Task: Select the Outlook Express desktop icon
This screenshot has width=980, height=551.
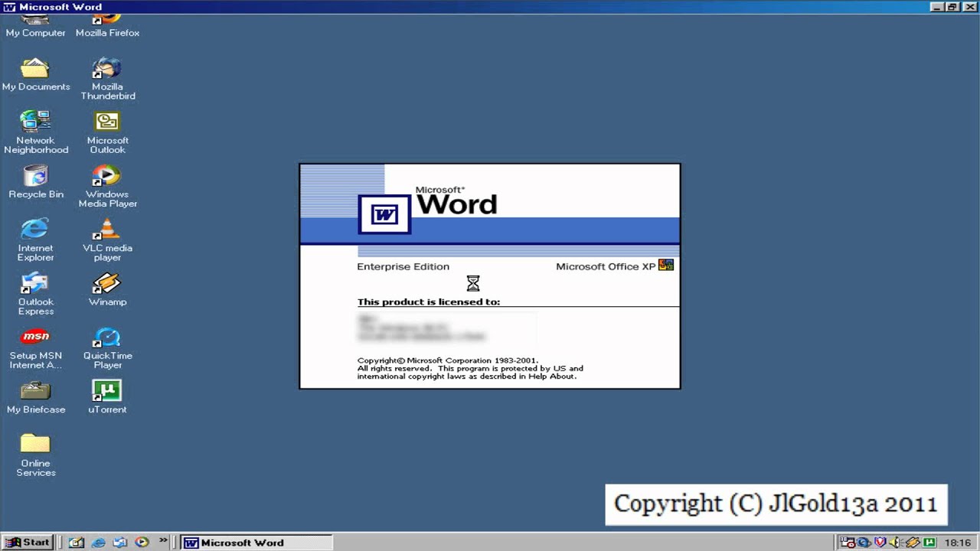Action: 35,294
